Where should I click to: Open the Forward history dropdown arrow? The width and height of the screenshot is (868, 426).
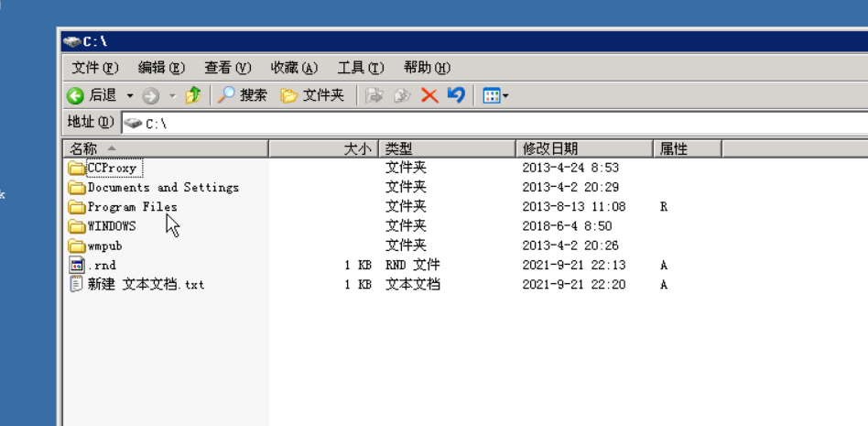pyautogui.click(x=172, y=96)
